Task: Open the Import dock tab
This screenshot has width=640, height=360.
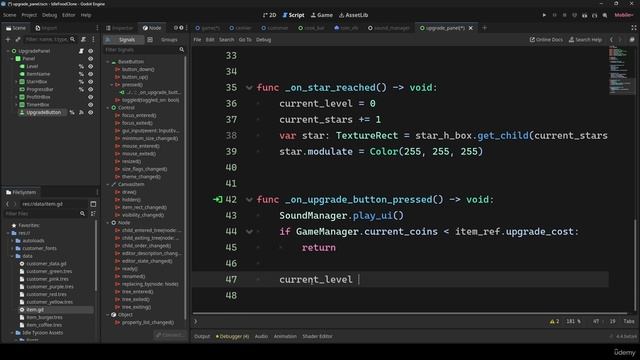Action: [x=46, y=28]
